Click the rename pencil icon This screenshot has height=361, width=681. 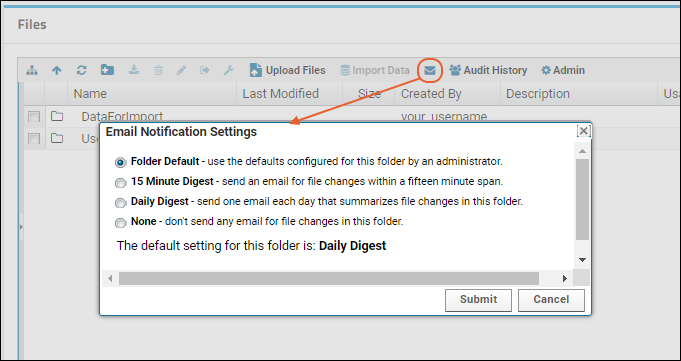[x=182, y=70]
